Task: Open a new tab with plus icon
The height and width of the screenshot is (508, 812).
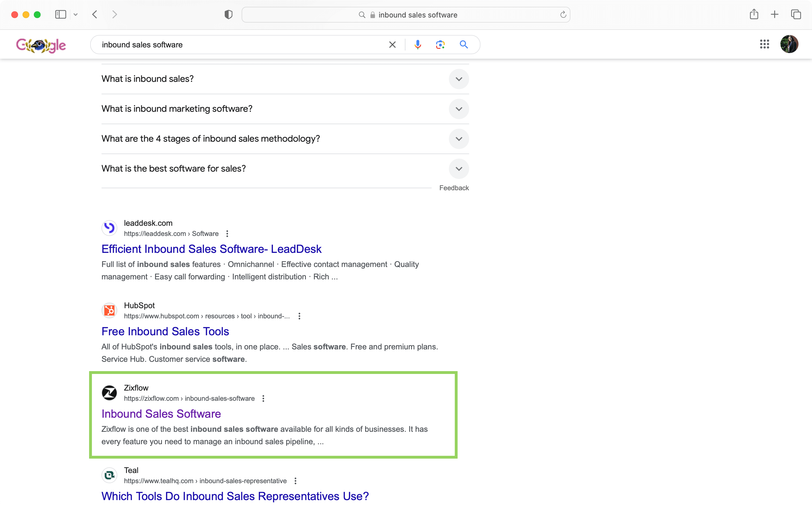Action: point(775,14)
